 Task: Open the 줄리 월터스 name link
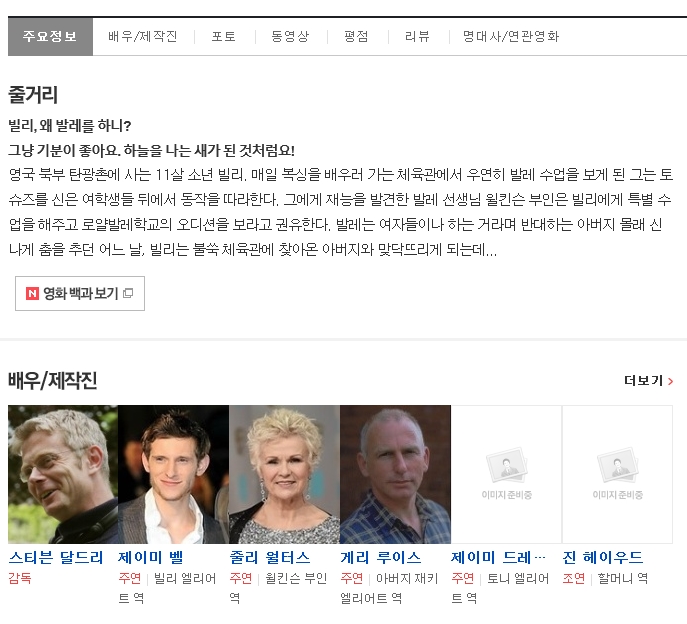point(270,558)
